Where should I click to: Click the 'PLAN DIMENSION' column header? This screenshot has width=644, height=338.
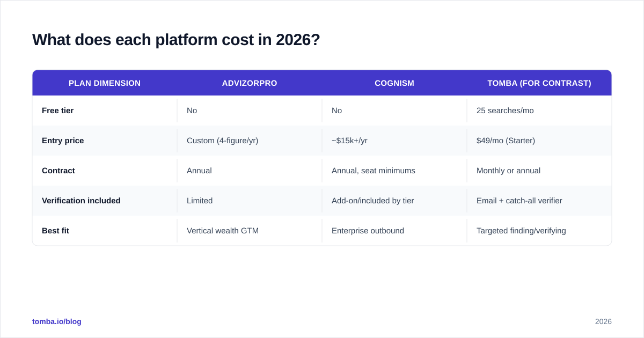click(105, 83)
